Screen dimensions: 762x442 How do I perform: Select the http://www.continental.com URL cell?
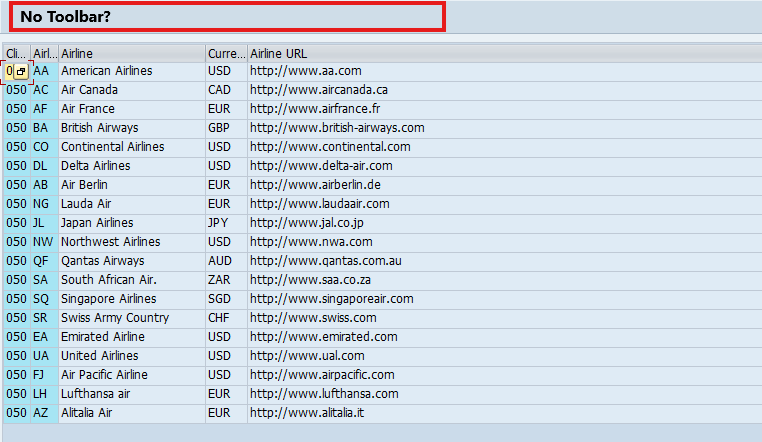pyautogui.click(x=504, y=147)
